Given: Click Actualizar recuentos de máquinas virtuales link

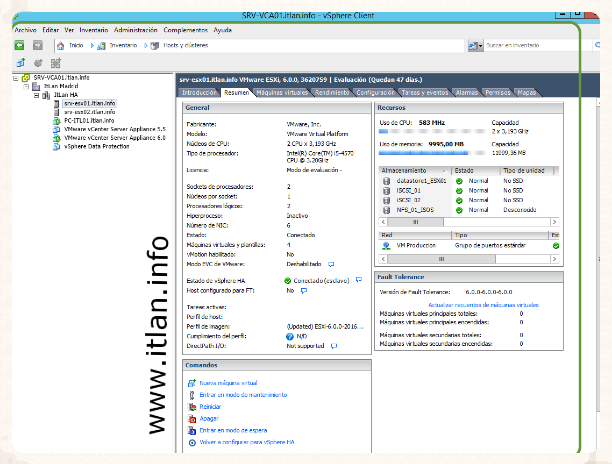Looking at the screenshot, I should 483,303.
